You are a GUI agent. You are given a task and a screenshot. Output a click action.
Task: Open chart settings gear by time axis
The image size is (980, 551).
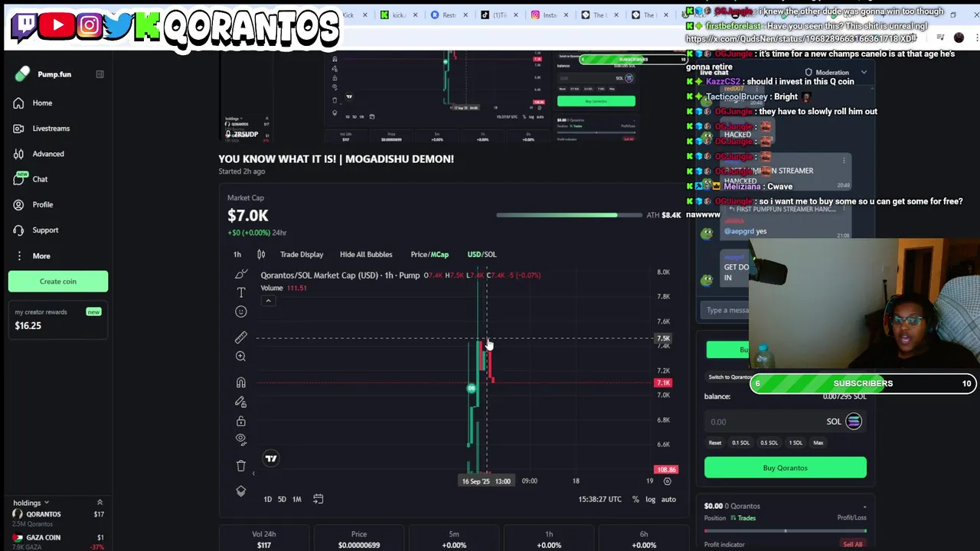(667, 481)
